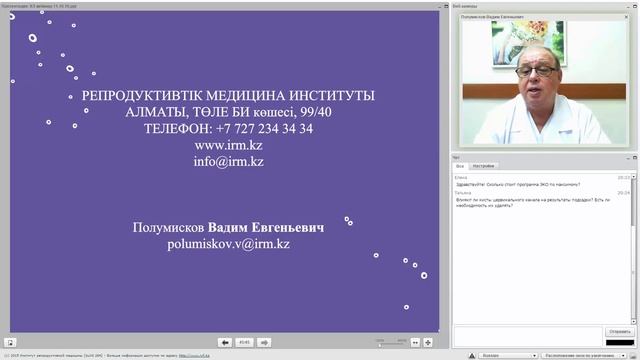Go to the previous slide with left arrow
640x360 pixels.
pyautogui.click(x=224, y=342)
